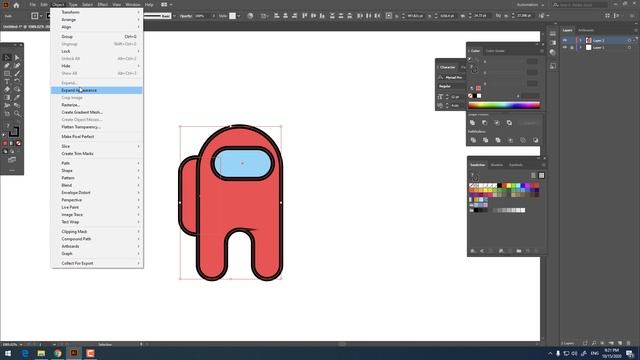This screenshot has height=360, width=640.
Task: Switch to Color Guide tab
Action: 495,51
